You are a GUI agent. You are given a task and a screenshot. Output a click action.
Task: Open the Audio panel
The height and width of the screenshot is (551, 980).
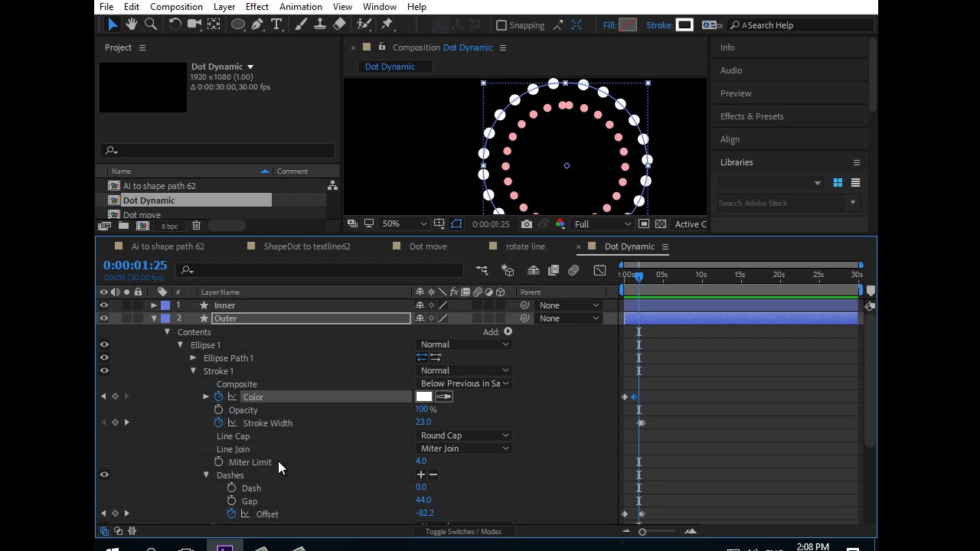731,70
